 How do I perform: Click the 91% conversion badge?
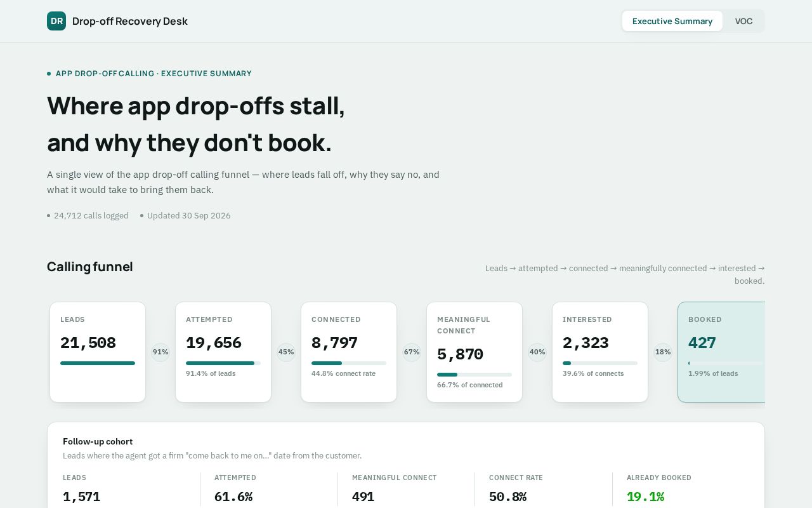pyautogui.click(x=160, y=352)
